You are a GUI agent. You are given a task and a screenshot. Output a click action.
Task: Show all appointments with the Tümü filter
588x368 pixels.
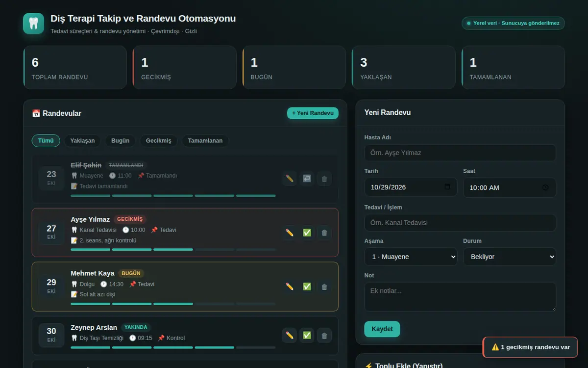pyautogui.click(x=46, y=141)
